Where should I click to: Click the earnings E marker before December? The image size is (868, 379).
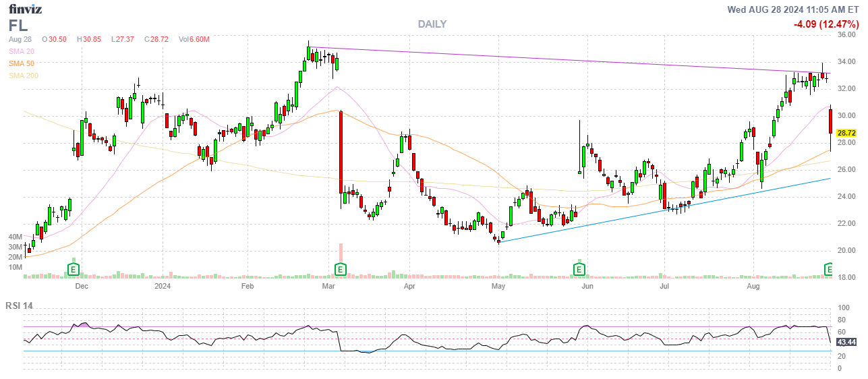(x=74, y=270)
